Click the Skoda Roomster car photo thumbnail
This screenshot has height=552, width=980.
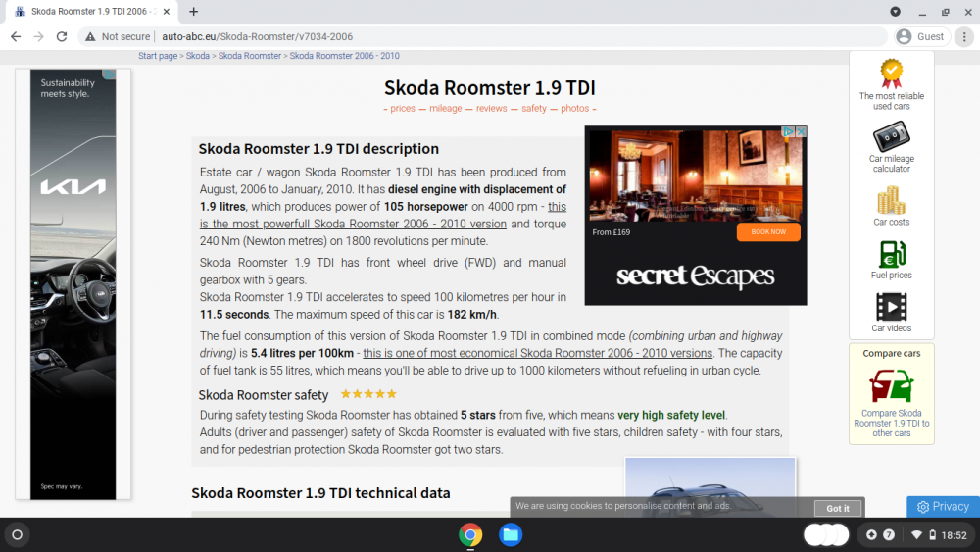[710, 487]
